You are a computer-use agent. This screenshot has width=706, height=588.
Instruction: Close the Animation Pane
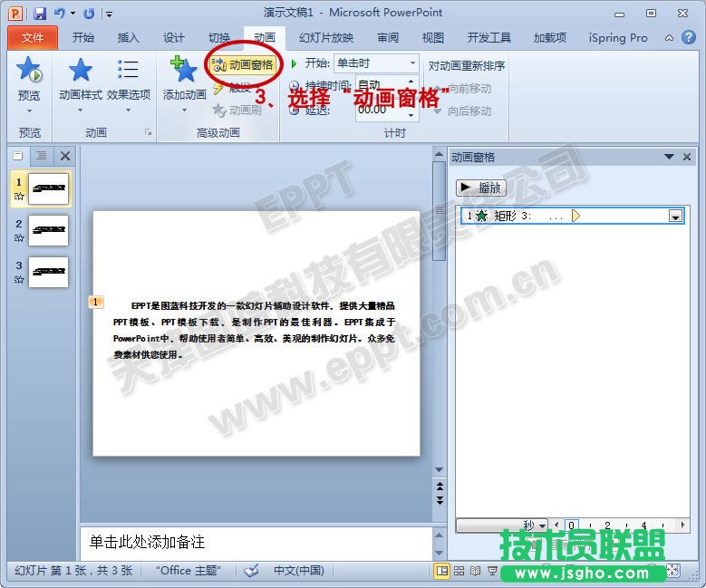(x=687, y=157)
